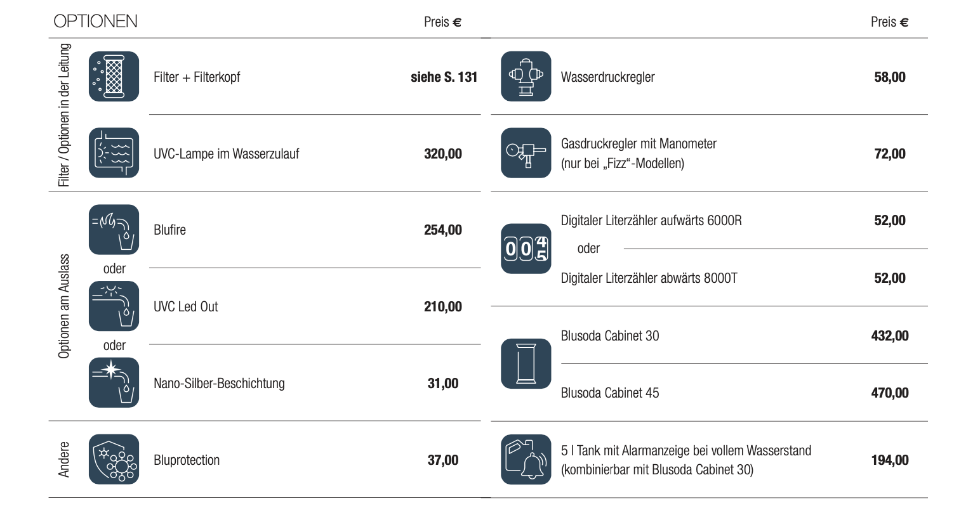Click the digital Literzähler counter icon
The width and height of the screenshot is (980, 520).
point(526,249)
